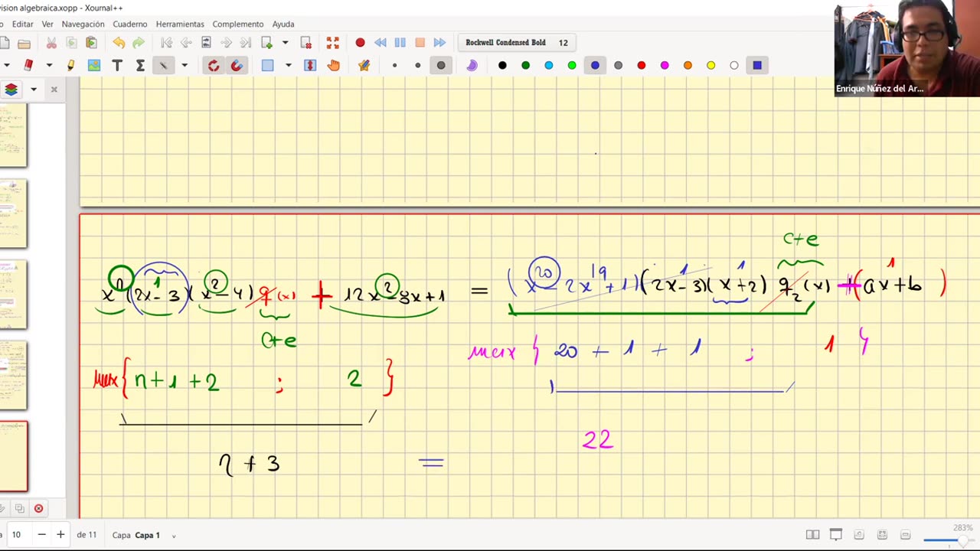
Task: Toggle rotation snapping
Action: coord(214,66)
